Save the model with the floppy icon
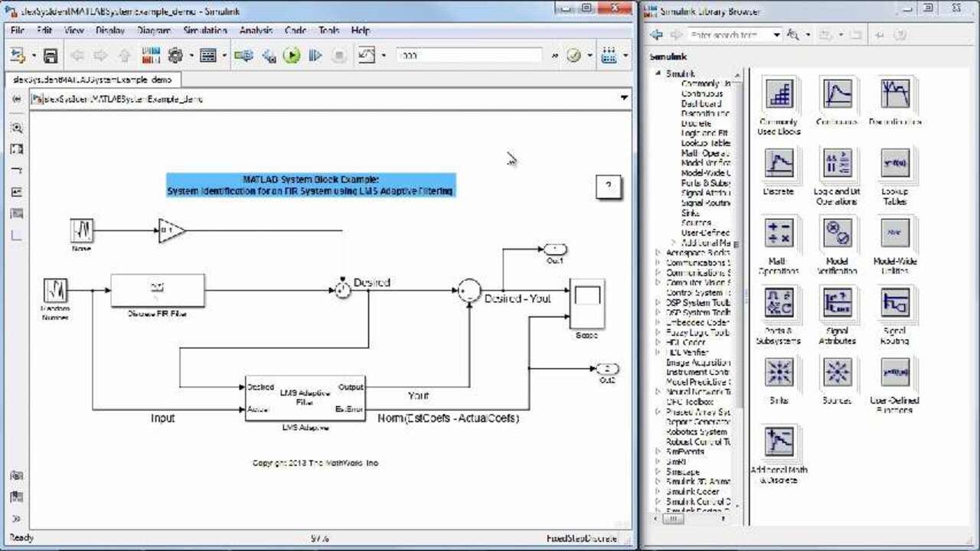 coord(51,55)
